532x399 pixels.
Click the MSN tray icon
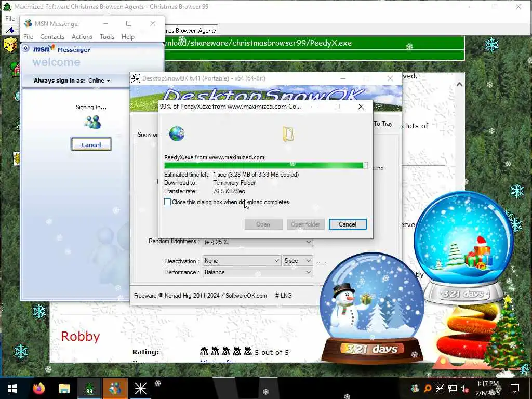(415, 389)
